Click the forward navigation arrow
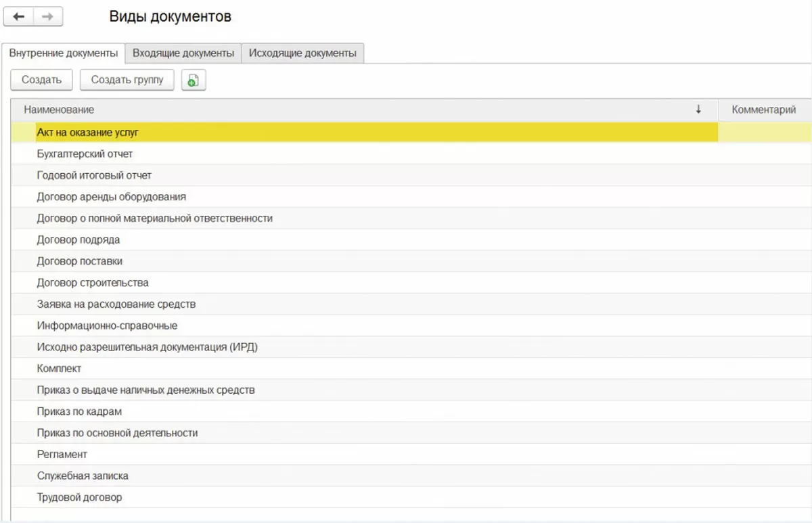Viewport: 812px width, 523px height. click(47, 17)
